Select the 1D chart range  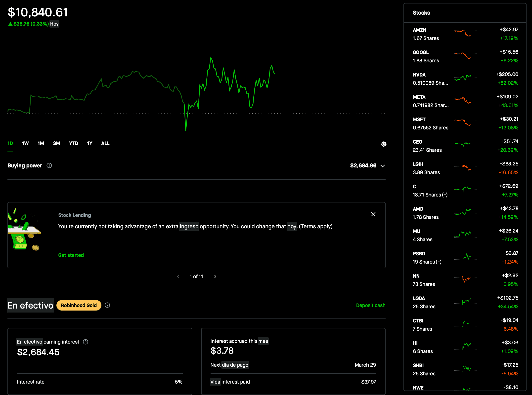10,143
